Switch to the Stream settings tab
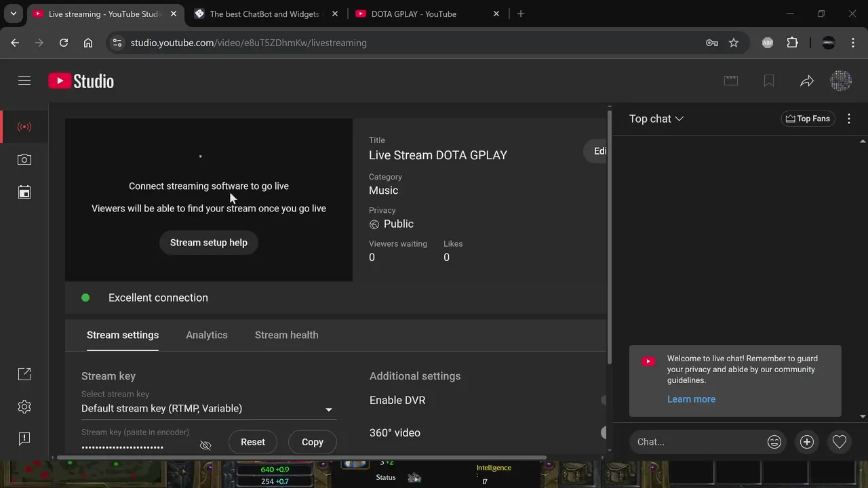 pos(123,335)
